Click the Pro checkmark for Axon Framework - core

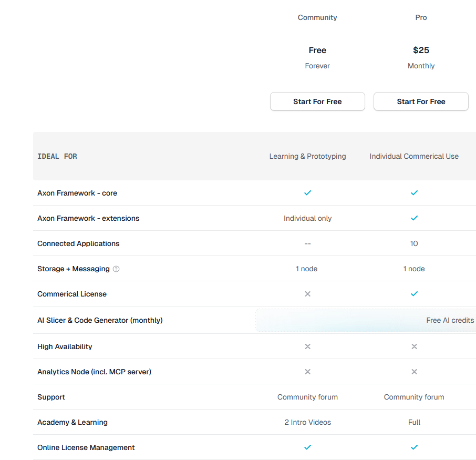click(414, 193)
